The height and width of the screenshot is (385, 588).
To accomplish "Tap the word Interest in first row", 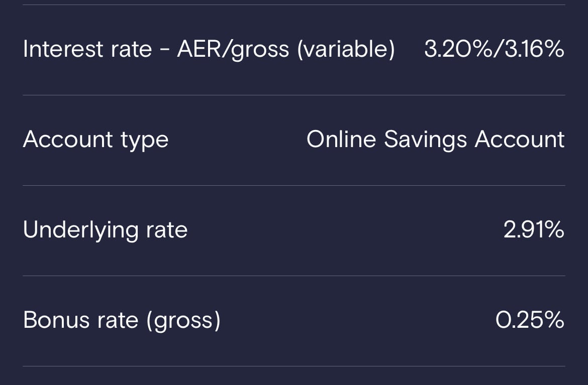I will [x=63, y=49].
